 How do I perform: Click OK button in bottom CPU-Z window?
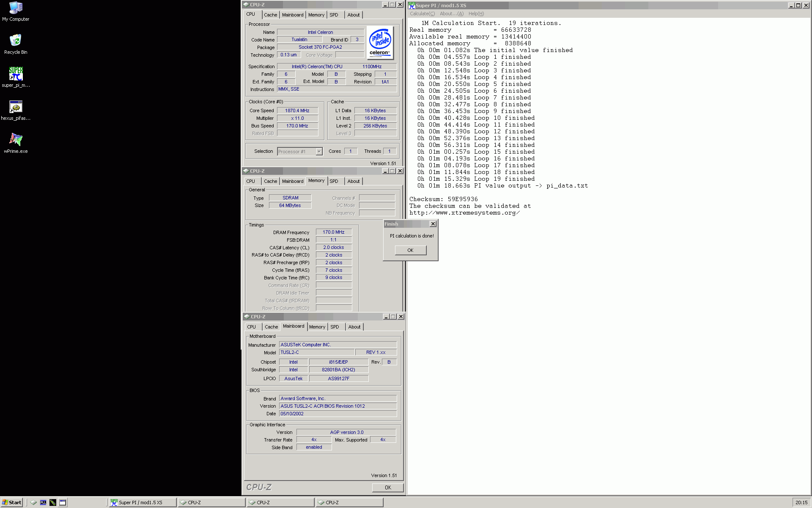[388, 488]
